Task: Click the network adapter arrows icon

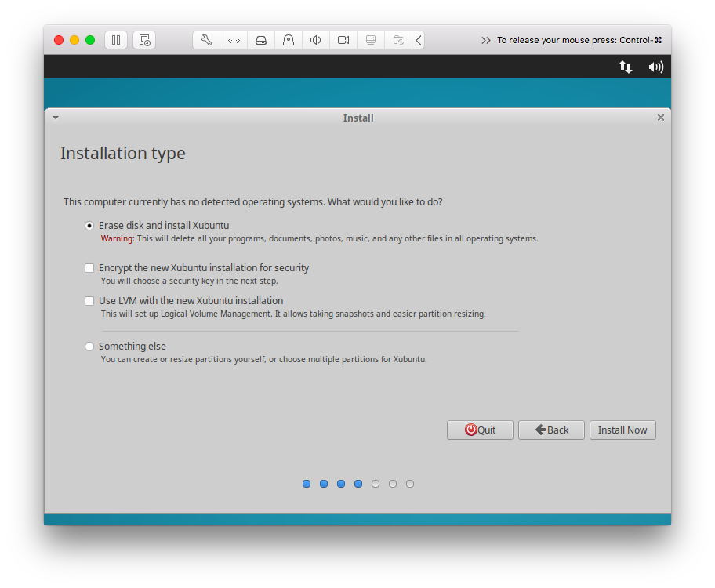Action: tap(234, 40)
